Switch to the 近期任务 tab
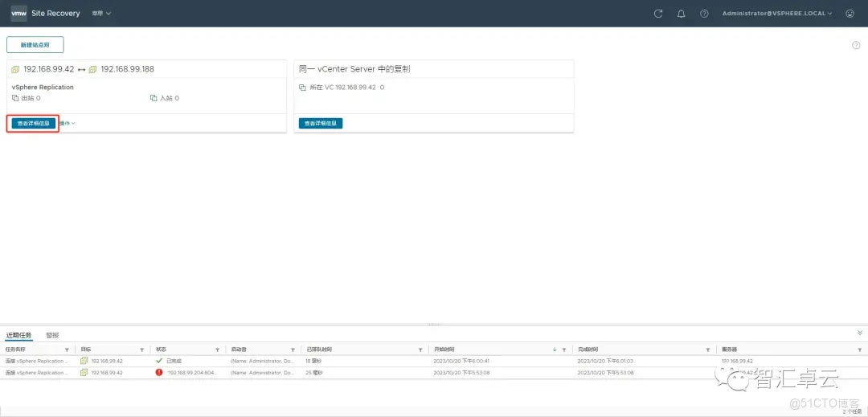868x417 pixels. [18, 335]
